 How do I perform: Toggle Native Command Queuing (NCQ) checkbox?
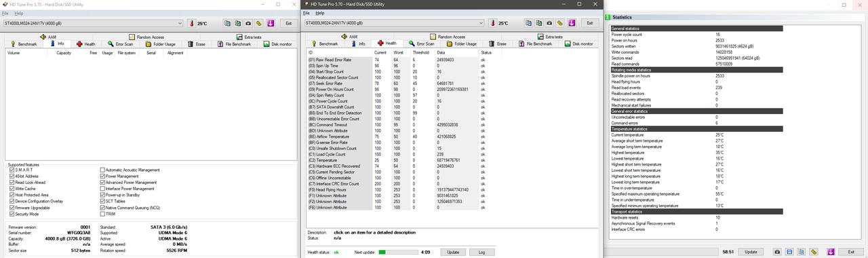[103, 207]
